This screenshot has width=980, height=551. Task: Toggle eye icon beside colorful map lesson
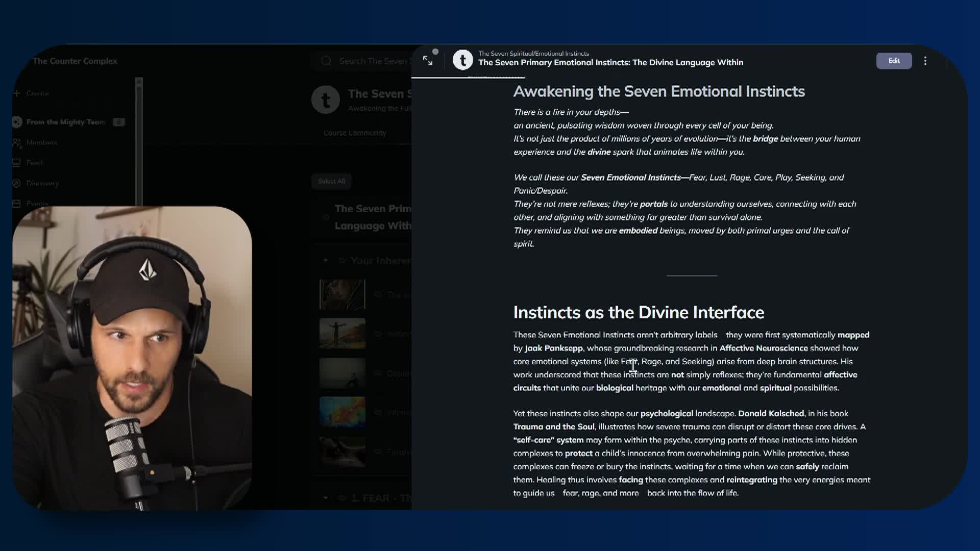pyautogui.click(x=378, y=412)
